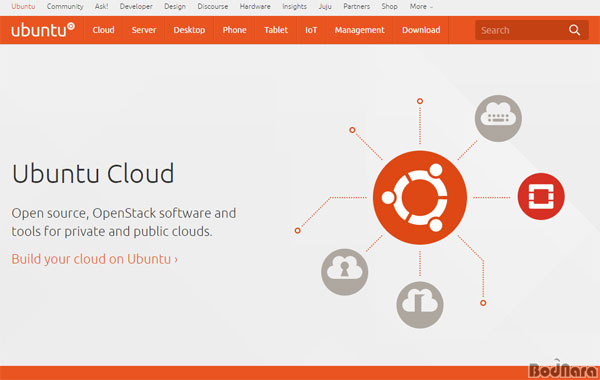
Task: Open the IoT menu item
Action: point(311,30)
